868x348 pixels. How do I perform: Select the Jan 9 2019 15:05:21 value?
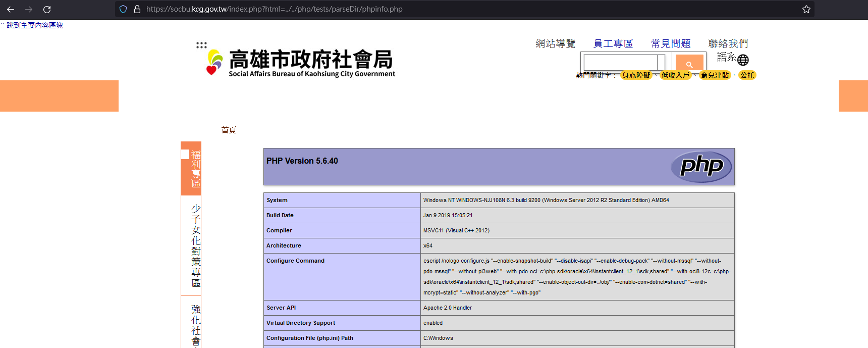pyautogui.click(x=448, y=215)
